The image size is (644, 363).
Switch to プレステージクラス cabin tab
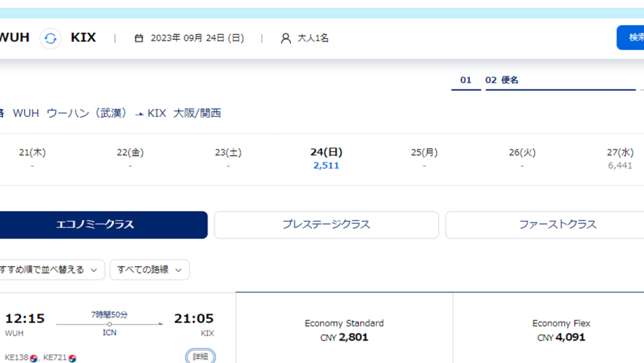[x=327, y=225]
